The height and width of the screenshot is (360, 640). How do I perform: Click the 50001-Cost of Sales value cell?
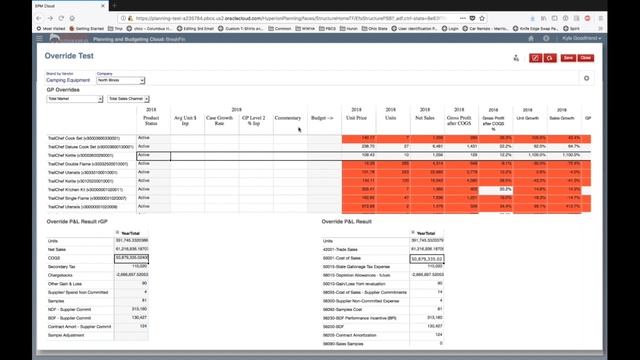pos(427,259)
